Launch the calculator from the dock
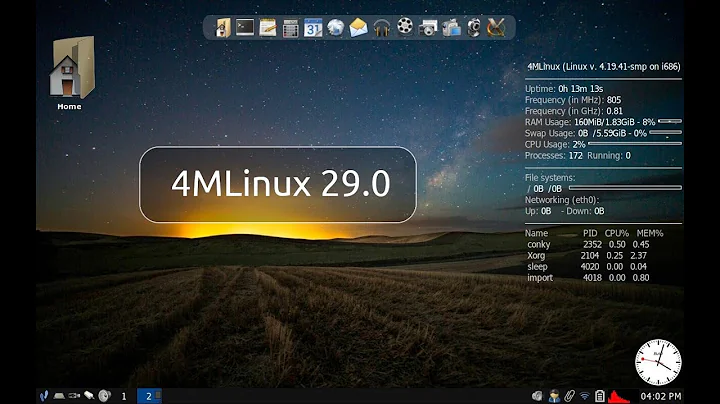The image size is (720, 404). pyautogui.click(x=290, y=28)
